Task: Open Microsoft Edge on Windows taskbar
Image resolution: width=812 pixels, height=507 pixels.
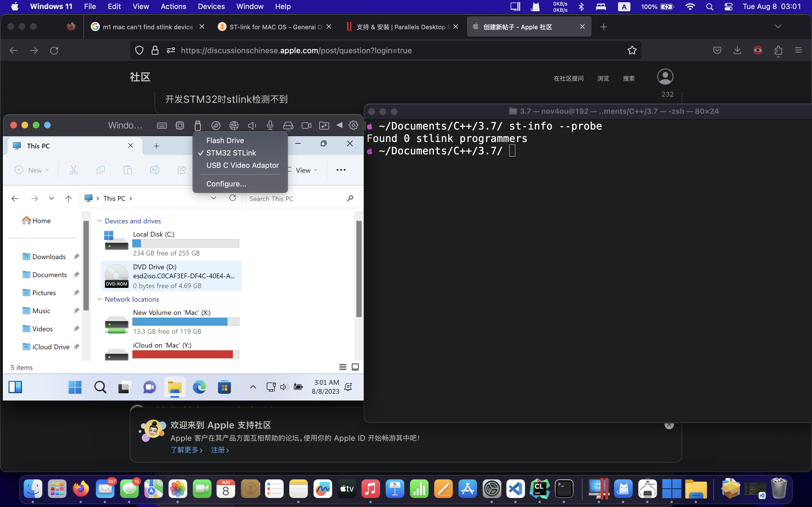Action: click(199, 387)
